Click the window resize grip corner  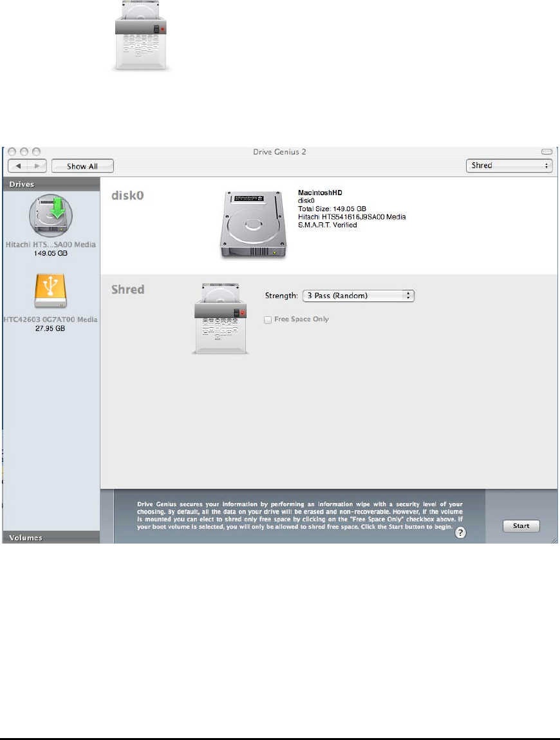tap(554, 540)
